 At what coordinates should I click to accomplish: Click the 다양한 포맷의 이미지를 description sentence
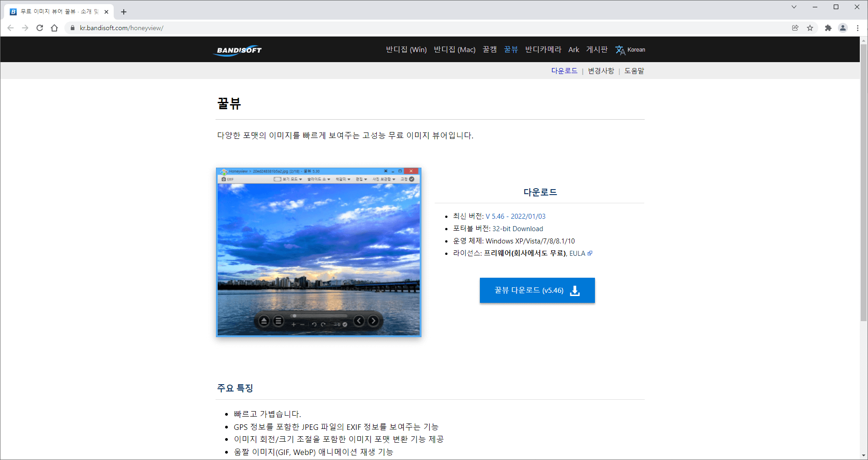click(x=345, y=136)
